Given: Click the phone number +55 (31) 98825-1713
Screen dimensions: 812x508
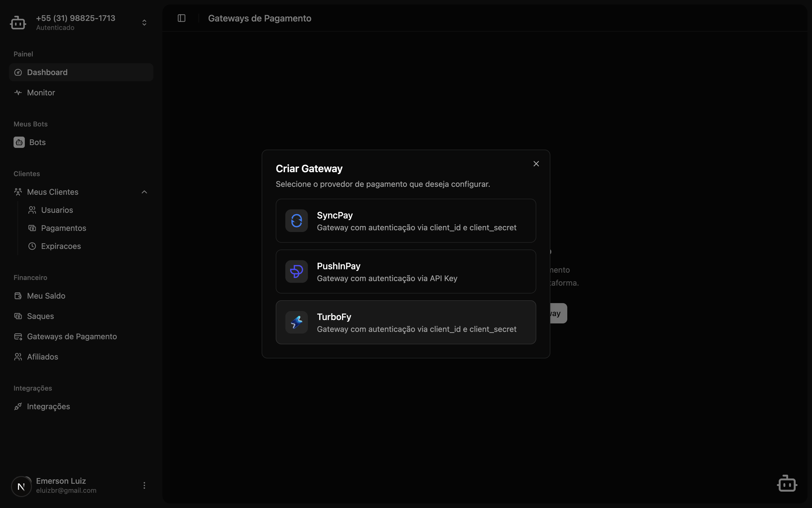Looking at the screenshot, I should 76,18.
